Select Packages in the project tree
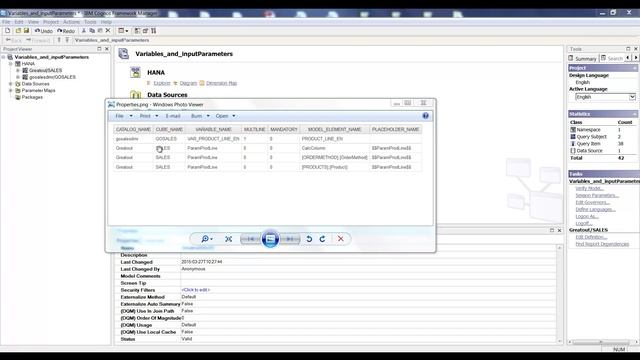 [32, 97]
